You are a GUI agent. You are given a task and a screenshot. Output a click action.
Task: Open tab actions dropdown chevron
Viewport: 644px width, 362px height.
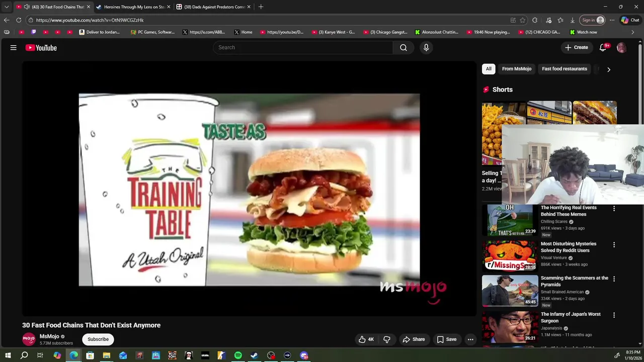tap(7, 7)
